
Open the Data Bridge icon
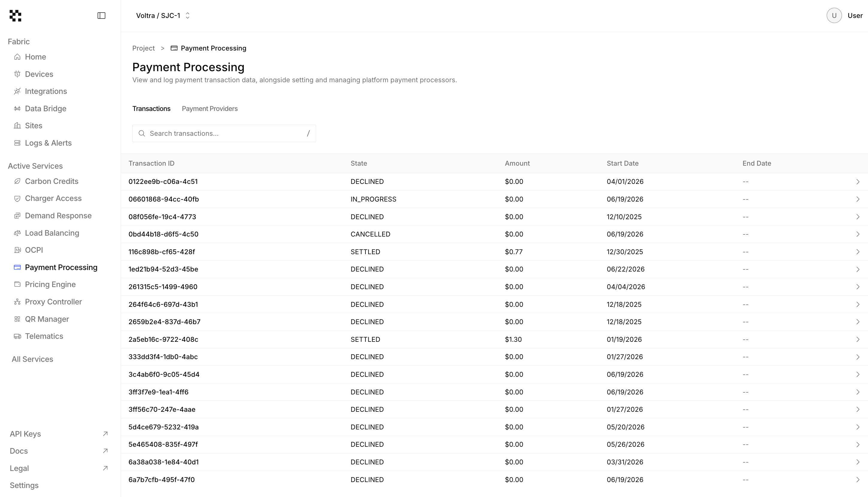(17, 109)
